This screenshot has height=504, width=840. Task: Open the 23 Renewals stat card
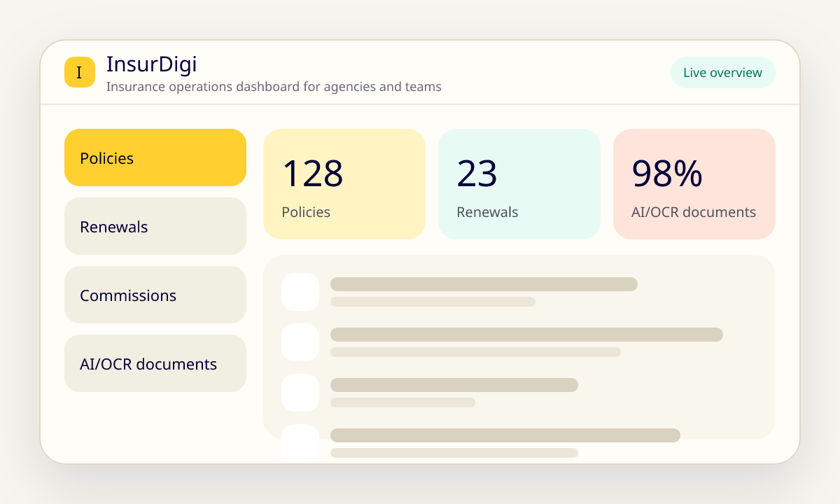[x=519, y=184]
